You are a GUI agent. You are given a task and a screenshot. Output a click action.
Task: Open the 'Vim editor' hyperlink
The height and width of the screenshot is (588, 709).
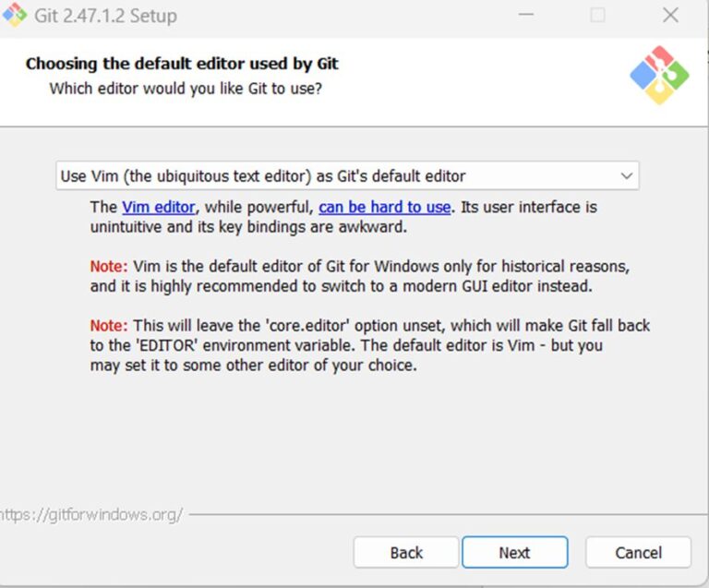click(x=158, y=207)
